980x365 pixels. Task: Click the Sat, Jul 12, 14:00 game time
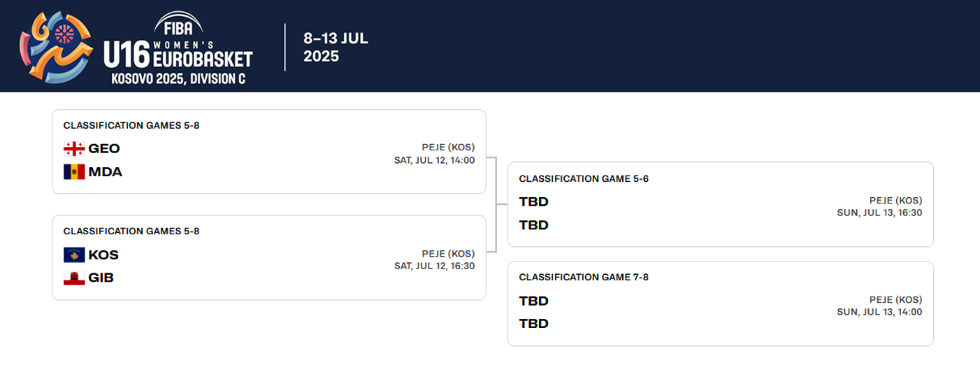pos(434,160)
